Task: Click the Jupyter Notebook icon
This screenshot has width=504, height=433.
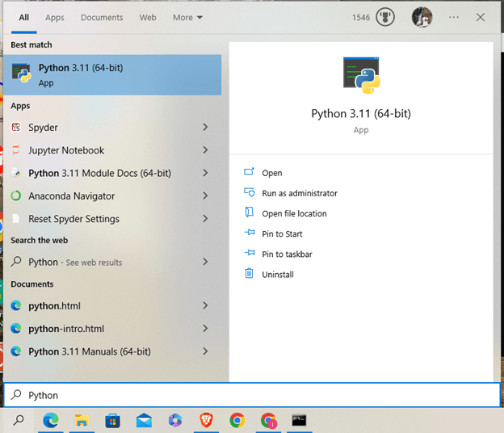Action: coord(16,150)
